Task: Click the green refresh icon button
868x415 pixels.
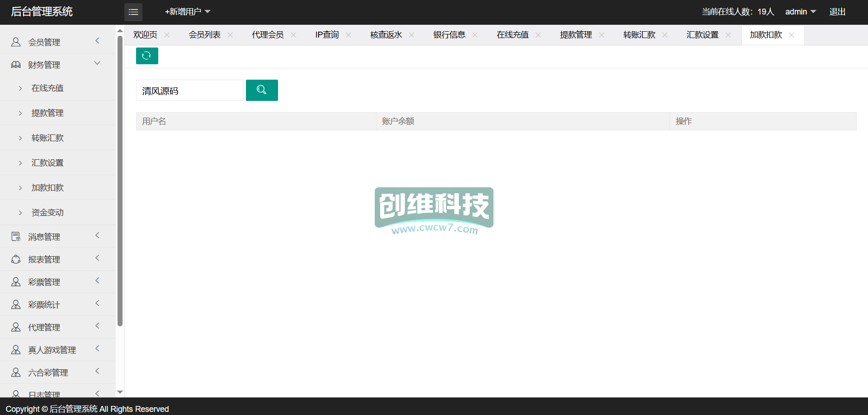Action: click(147, 56)
